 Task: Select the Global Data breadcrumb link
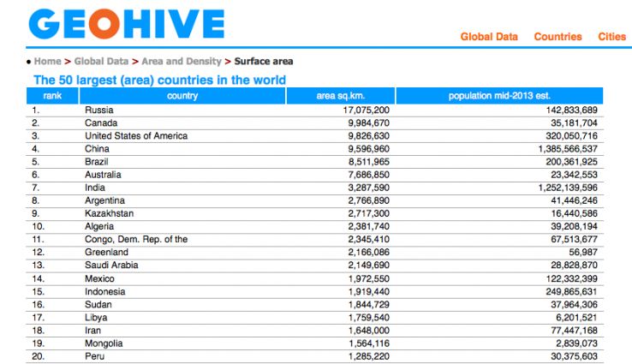point(101,62)
